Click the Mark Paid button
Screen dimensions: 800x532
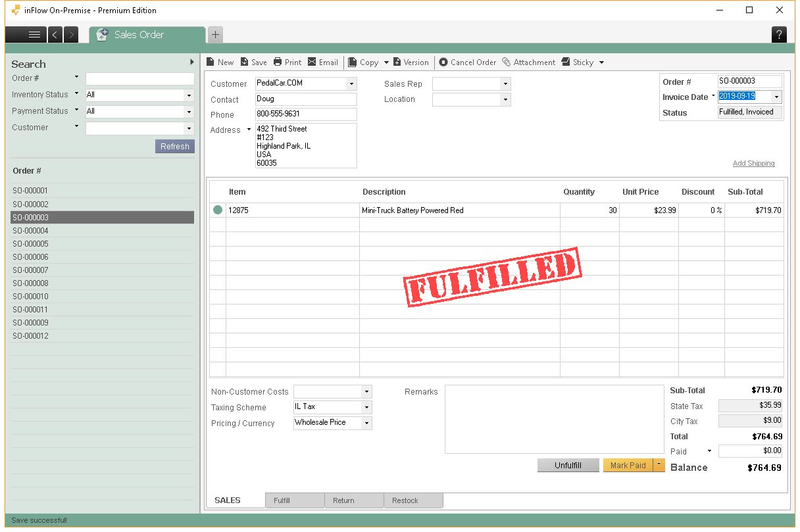628,465
